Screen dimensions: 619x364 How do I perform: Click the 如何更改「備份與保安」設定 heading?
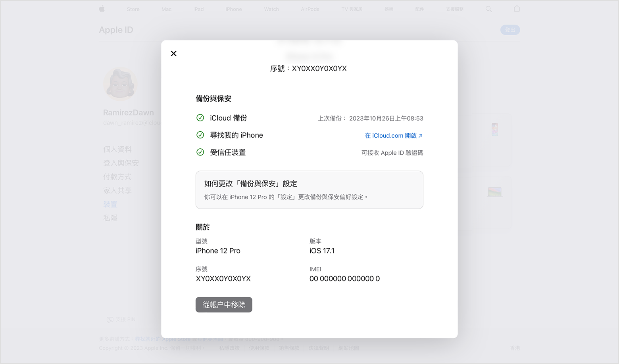(x=251, y=184)
